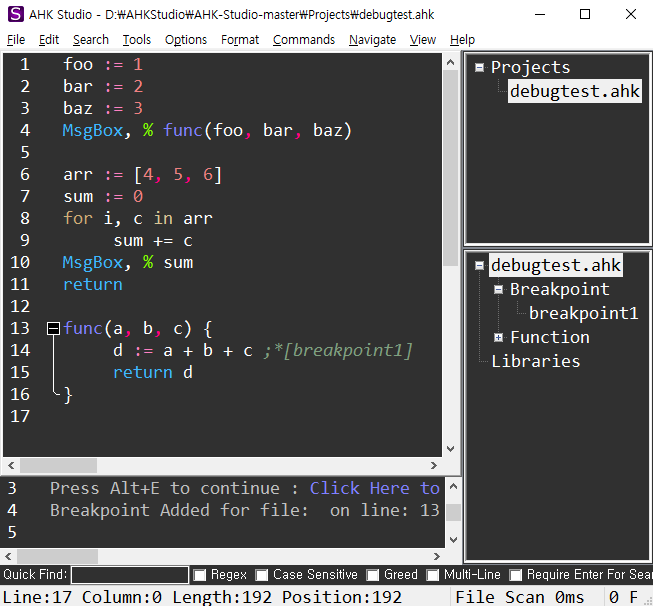The image size is (653, 606).
Task: Collapse the Projects tree node
Action: (480, 67)
